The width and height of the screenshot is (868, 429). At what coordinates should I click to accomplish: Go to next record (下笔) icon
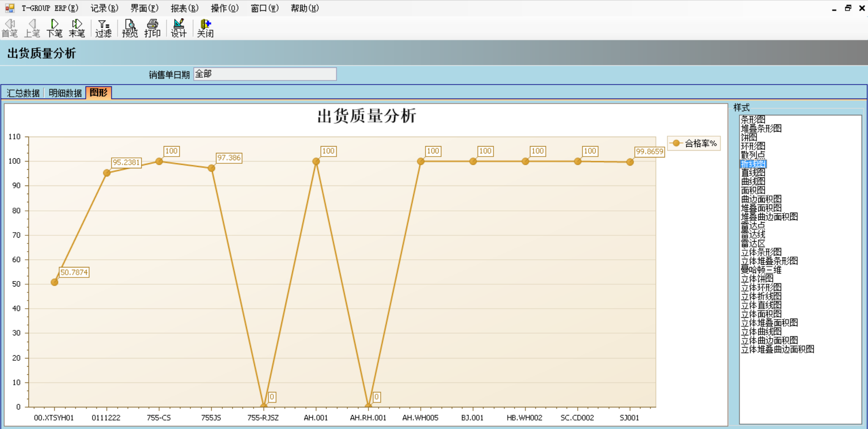point(54,28)
